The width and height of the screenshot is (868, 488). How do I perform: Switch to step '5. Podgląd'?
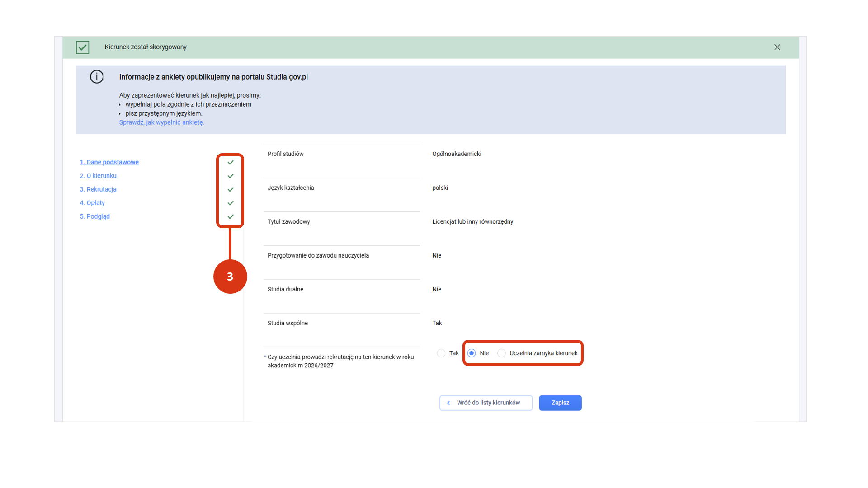click(x=95, y=216)
